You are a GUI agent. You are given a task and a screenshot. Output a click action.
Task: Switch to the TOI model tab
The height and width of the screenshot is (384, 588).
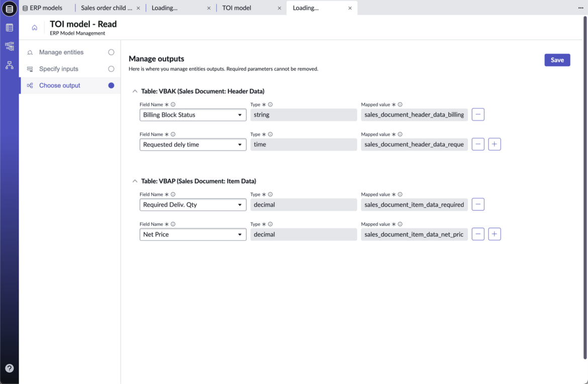pos(237,8)
